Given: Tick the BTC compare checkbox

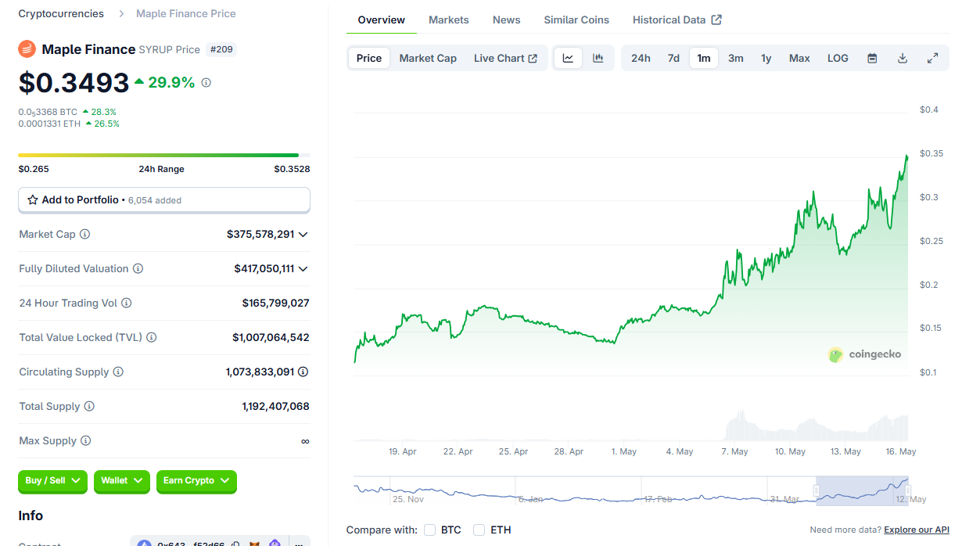Looking at the screenshot, I should [429, 530].
